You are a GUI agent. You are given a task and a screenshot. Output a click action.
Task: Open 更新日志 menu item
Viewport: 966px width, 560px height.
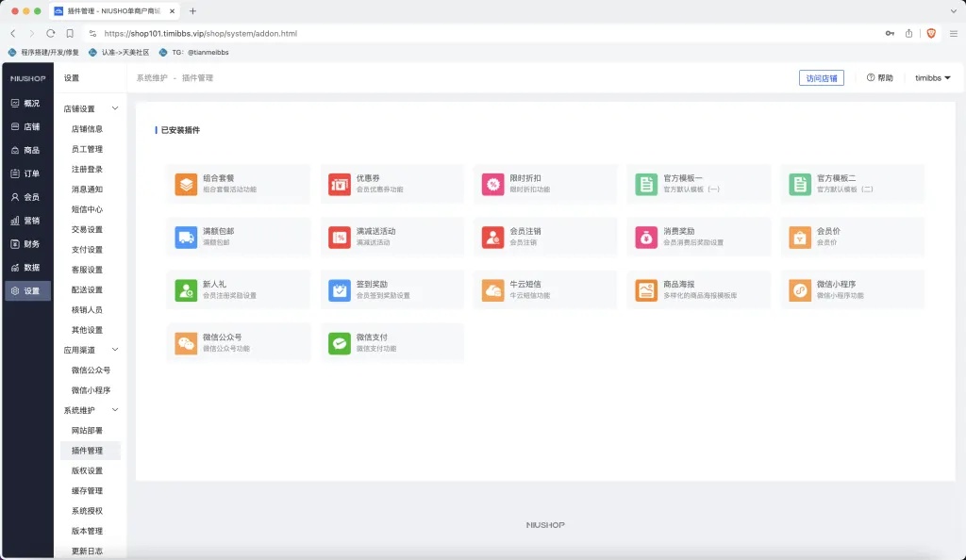coord(87,551)
